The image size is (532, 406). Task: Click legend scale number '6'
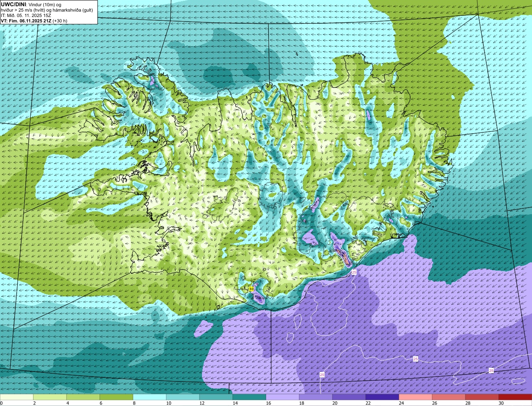(101, 403)
